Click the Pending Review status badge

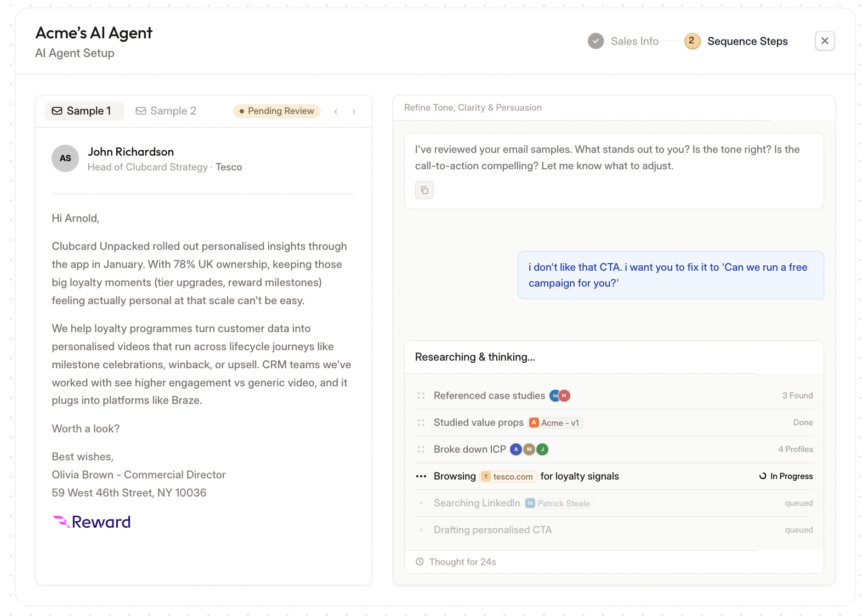click(x=277, y=111)
